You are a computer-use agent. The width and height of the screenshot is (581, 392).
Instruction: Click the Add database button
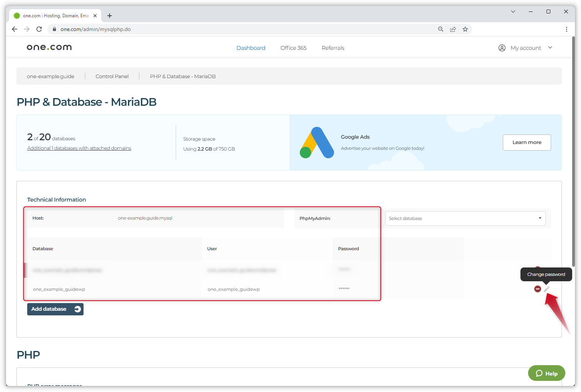55,309
